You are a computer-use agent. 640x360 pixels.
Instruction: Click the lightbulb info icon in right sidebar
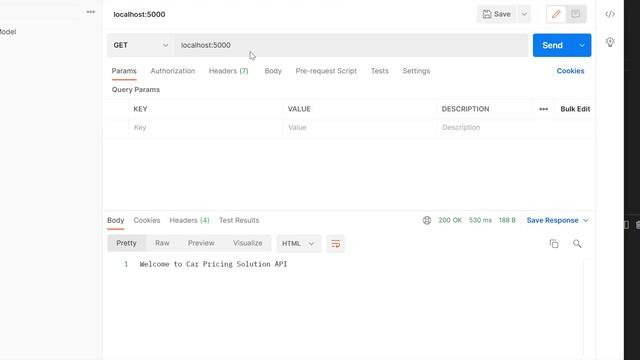tap(610, 42)
